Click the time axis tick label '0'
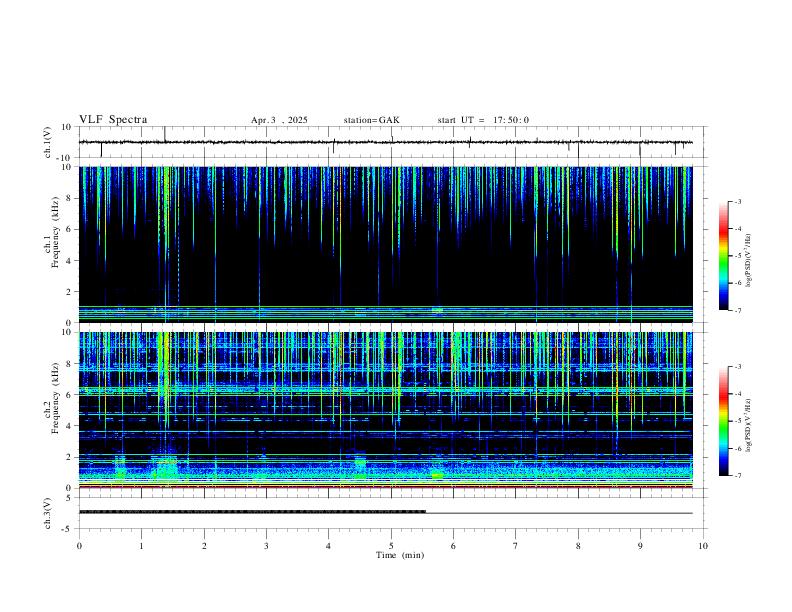The width and height of the screenshot is (792, 612). click(x=79, y=546)
